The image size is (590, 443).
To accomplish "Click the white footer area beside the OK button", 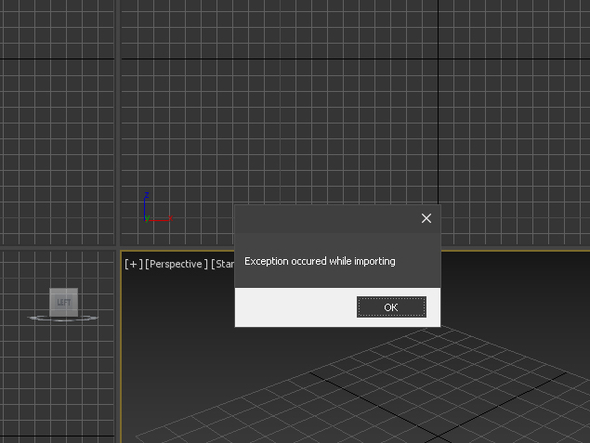I will 295,307.
